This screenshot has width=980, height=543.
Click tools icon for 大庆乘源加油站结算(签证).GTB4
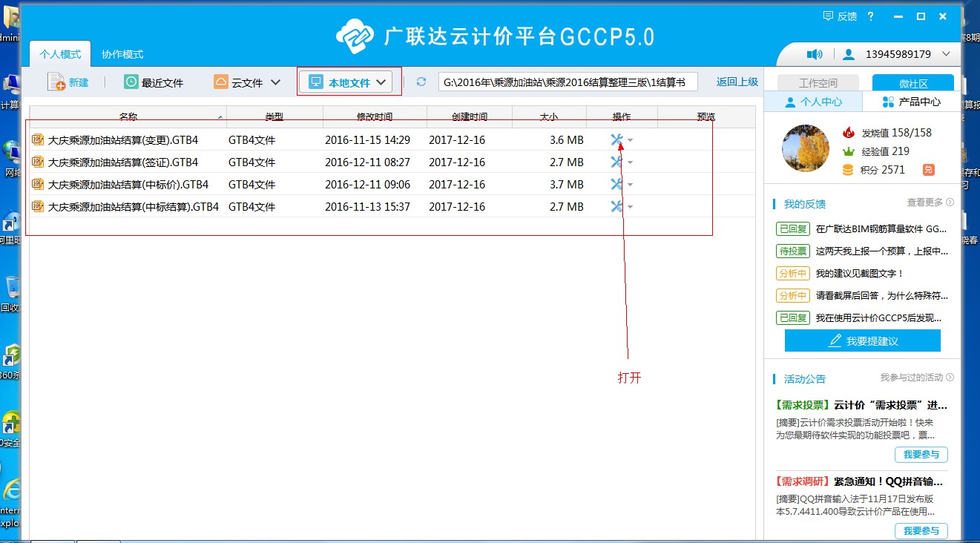pos(616,162)
